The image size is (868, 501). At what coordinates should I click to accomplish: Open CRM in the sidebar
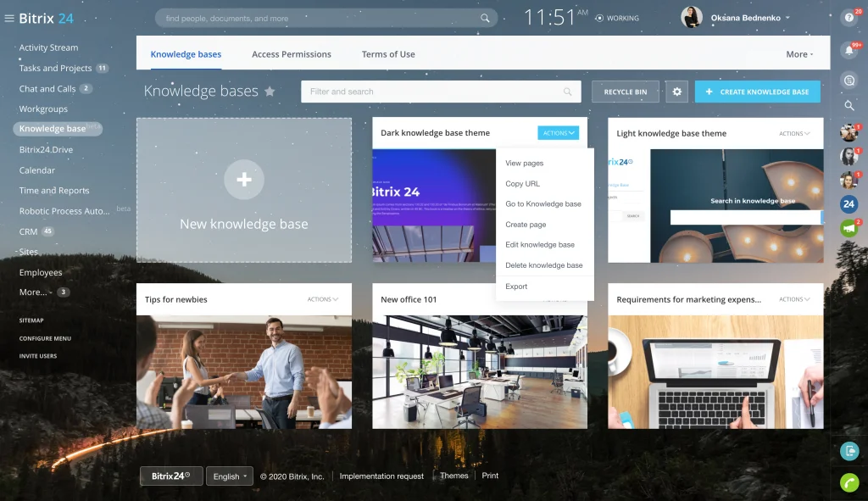click(x=28, y=231)
